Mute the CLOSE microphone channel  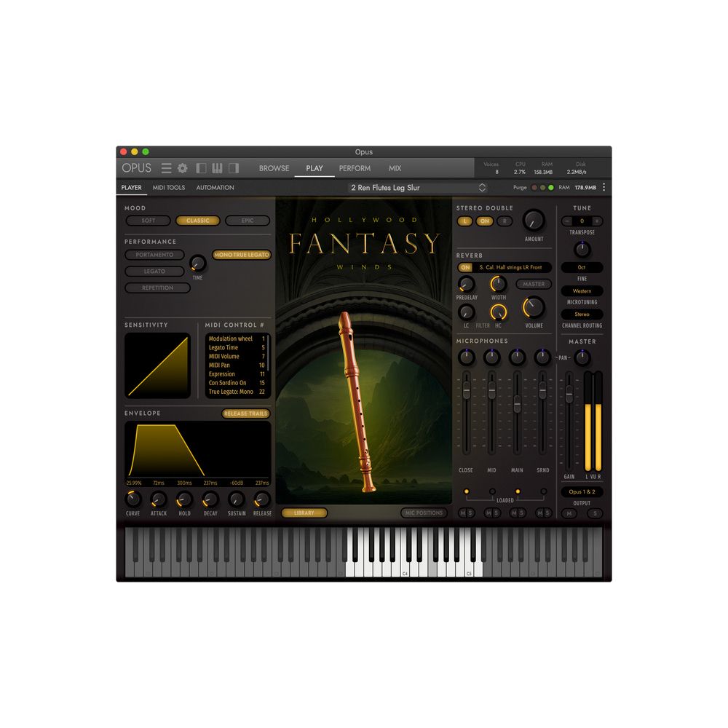462,513
